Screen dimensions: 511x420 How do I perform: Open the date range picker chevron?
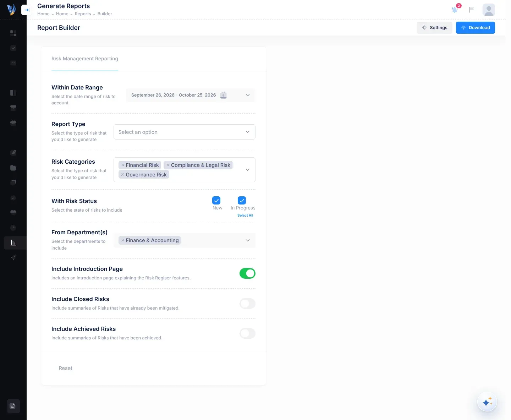(x=248, y=95)
